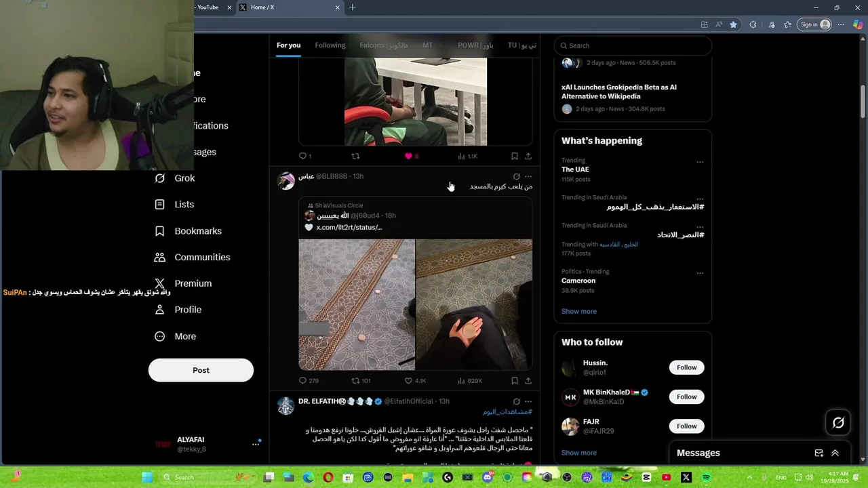Reply to top post with 1 reply
Image resolution: width=868 pixels, height=488 pixels.
303,156
